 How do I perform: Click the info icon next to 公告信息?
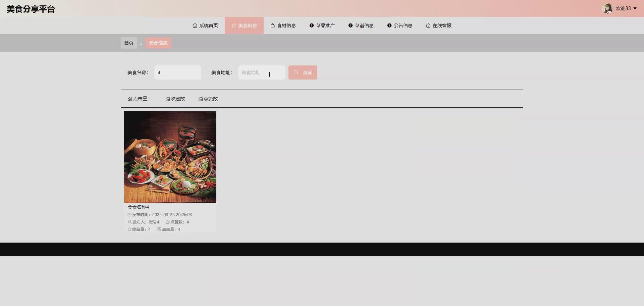(389, 25)
